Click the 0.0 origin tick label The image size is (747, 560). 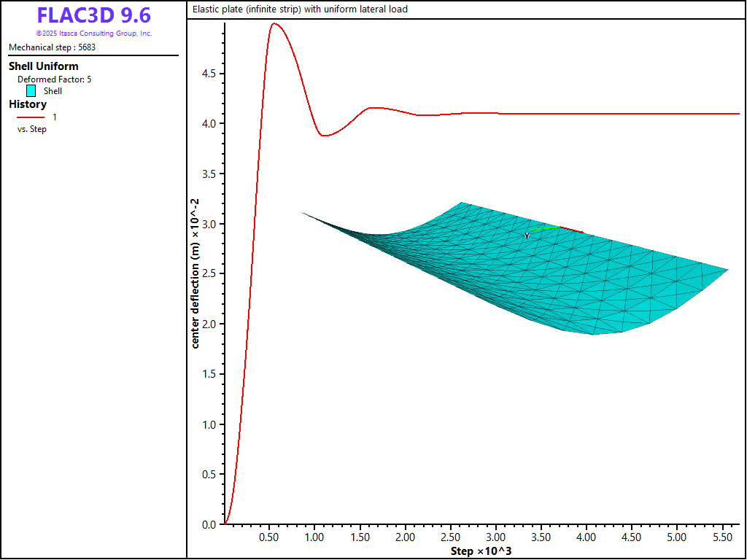pos(209,525)
